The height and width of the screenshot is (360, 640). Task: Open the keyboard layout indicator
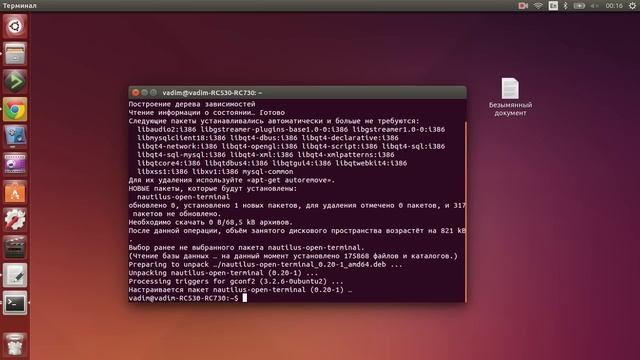(x=553, y=6)
